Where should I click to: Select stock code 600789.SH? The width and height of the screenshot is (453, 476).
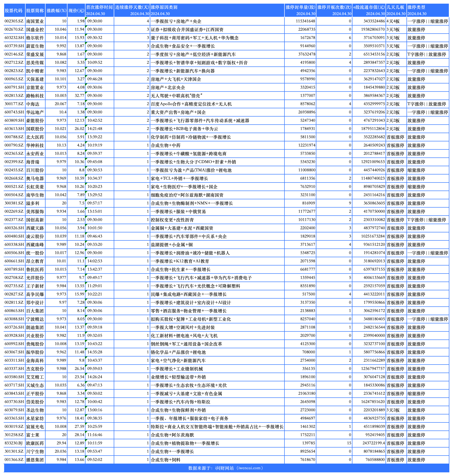click(14, 269)
